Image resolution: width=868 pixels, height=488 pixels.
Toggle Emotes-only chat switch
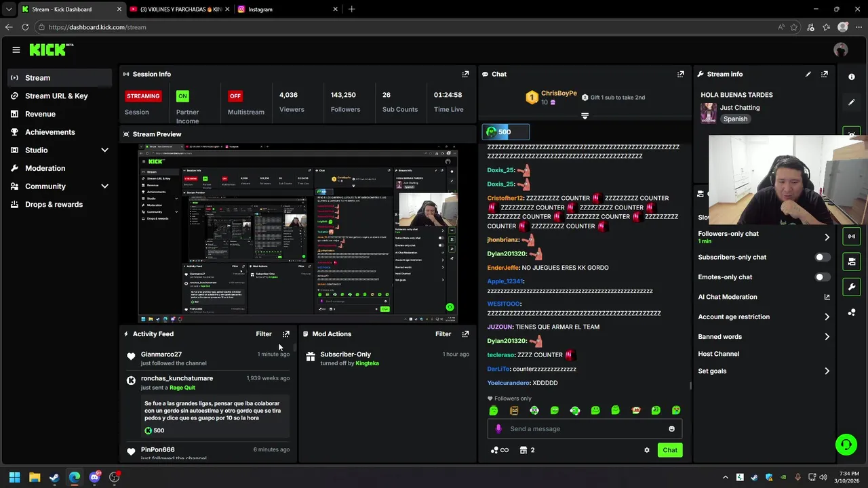822,277
